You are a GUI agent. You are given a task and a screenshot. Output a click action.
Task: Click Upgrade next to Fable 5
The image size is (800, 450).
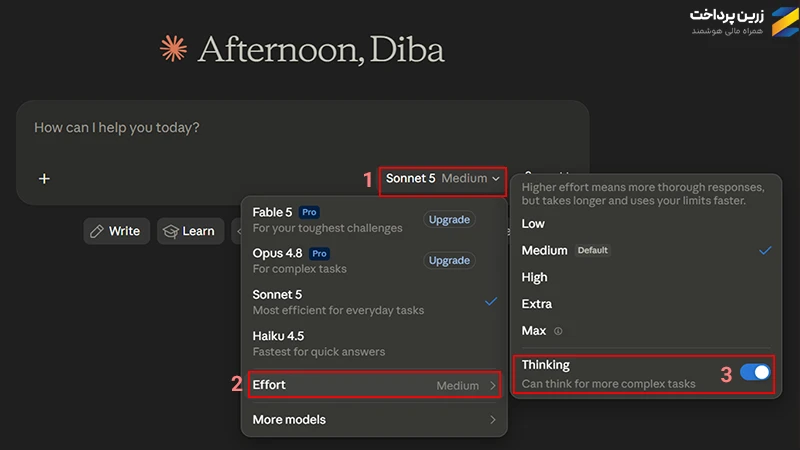[x=449, y=220]
